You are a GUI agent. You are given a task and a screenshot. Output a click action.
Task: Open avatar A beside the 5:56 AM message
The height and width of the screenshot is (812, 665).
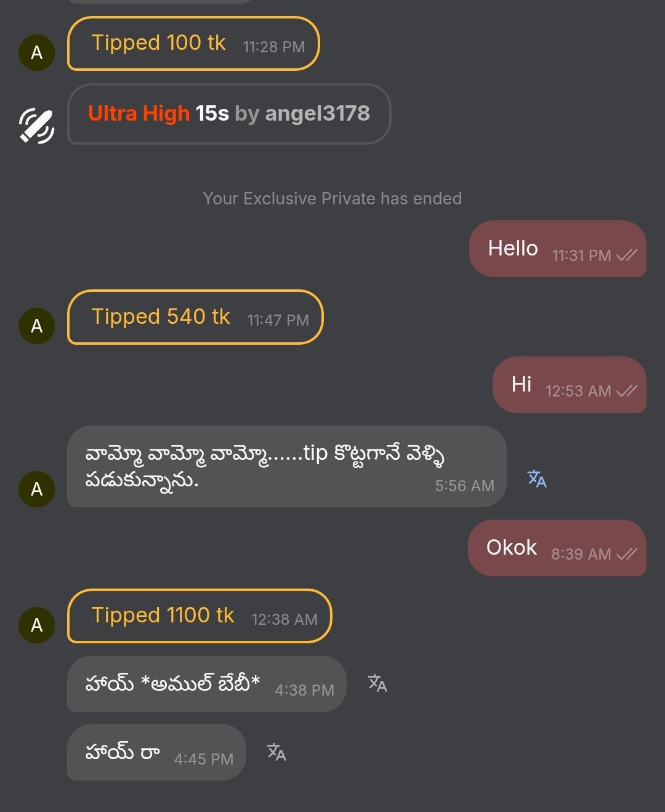[37, 489]
